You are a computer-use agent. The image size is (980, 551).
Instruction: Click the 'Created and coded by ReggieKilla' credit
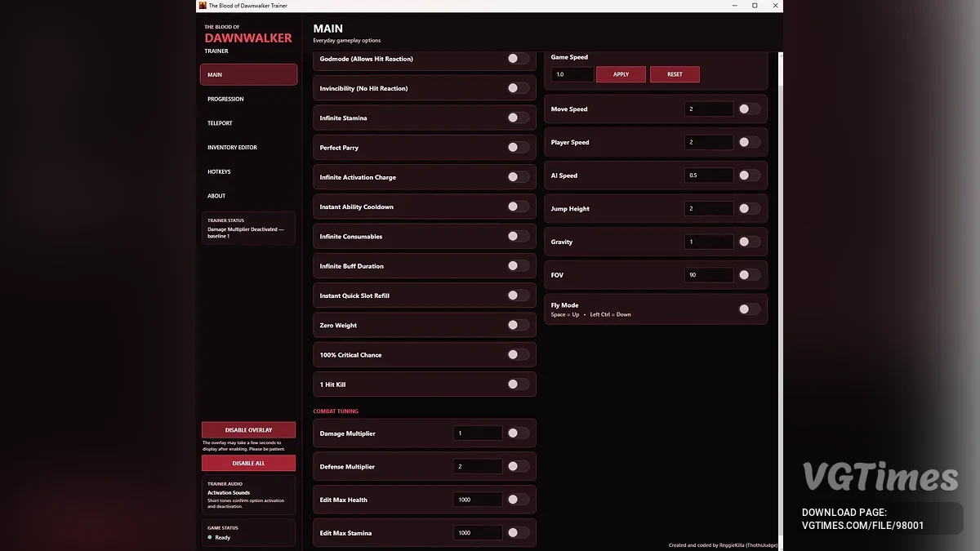[723, 545]
